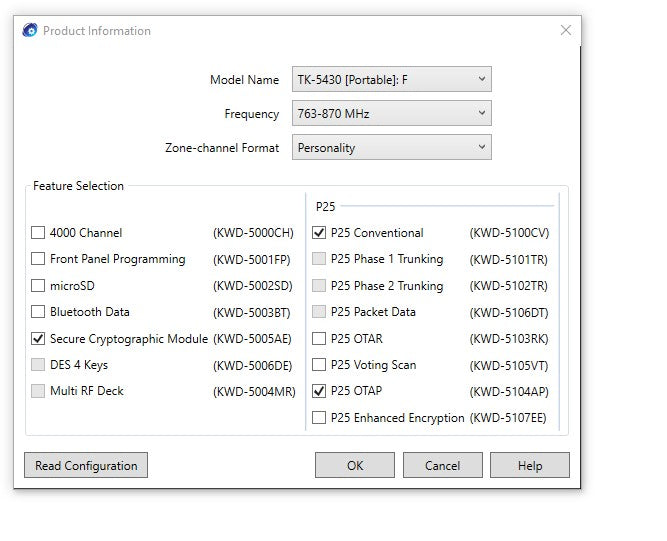Click the P25 Packet Data checkbox

tap(319, 312)
